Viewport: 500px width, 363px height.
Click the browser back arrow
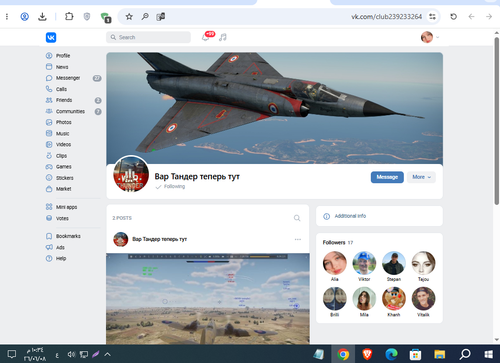coord(471,16)
